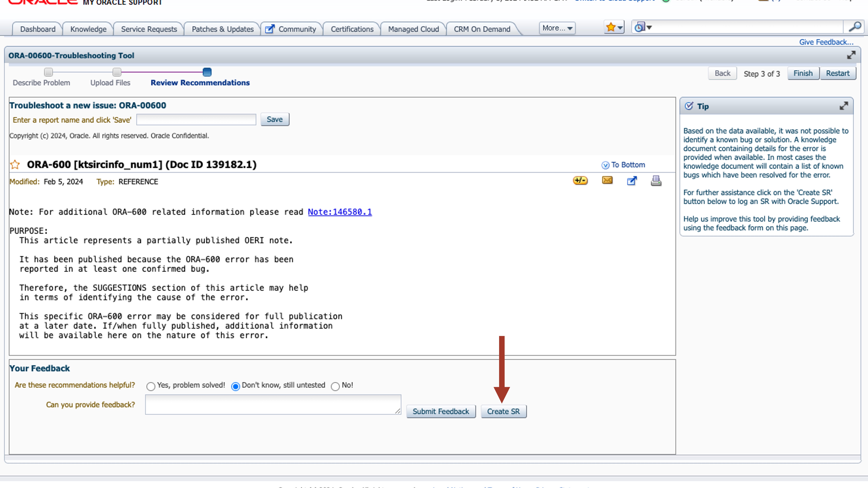
Task: Click the rate document +/- icon
Action: pyautogui.click(x=580, y=181)
